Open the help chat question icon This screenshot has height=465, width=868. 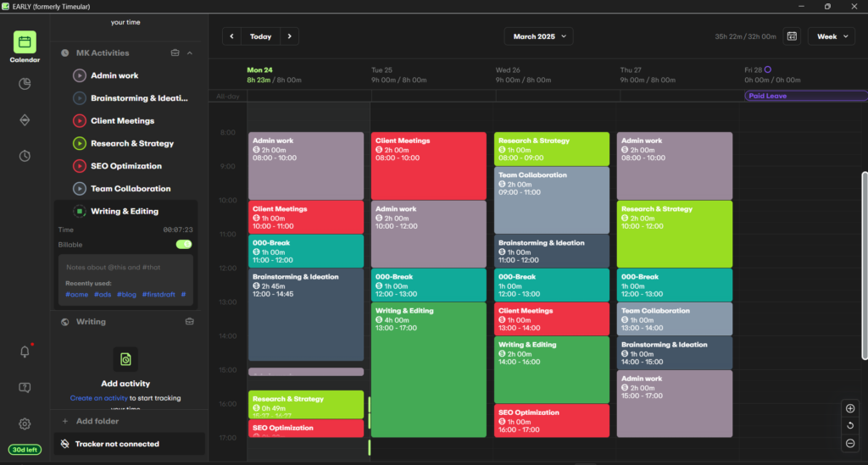[x=25, y=388]
